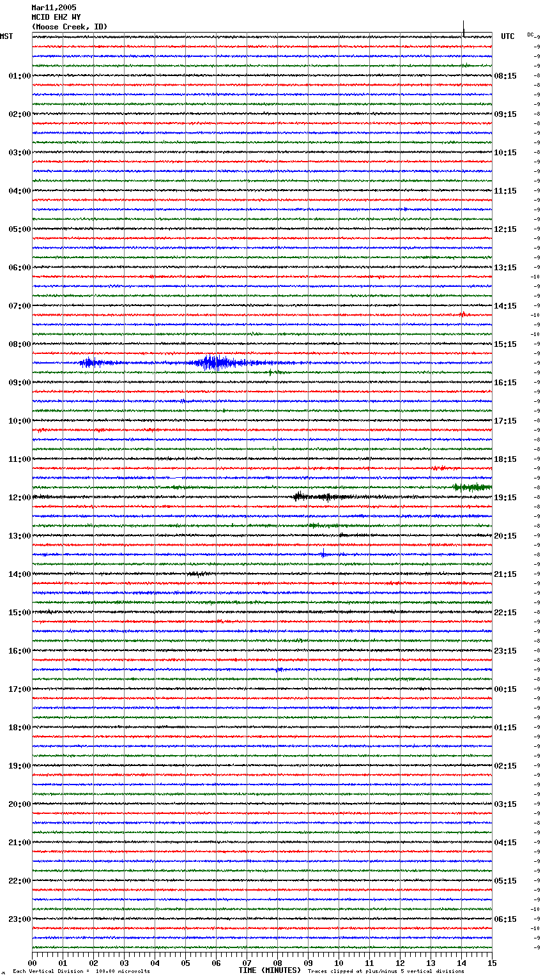Select the 06:15 UTC label

click(x=505, y=919)
